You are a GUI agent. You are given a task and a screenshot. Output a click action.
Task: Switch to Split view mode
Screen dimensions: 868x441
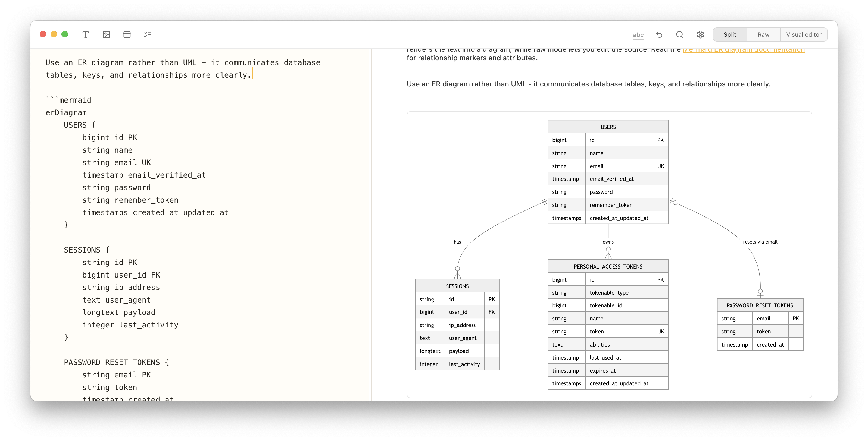pos(729,35)
